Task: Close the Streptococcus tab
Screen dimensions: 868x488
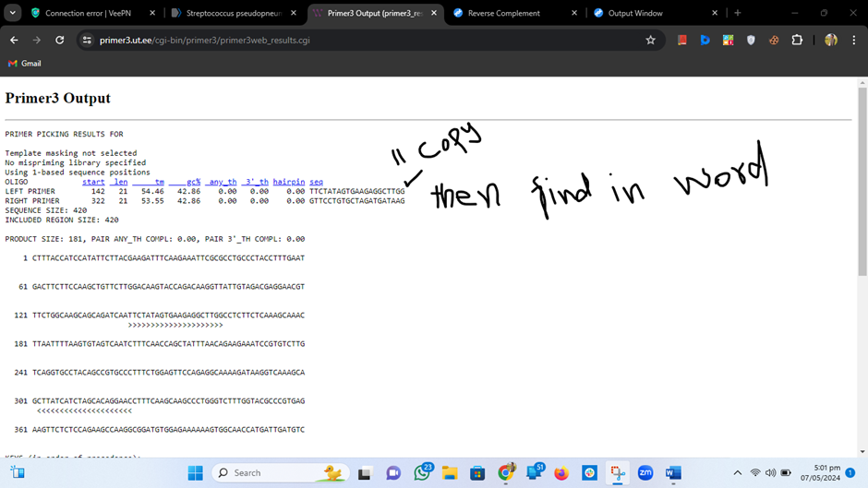Action: 294,13
